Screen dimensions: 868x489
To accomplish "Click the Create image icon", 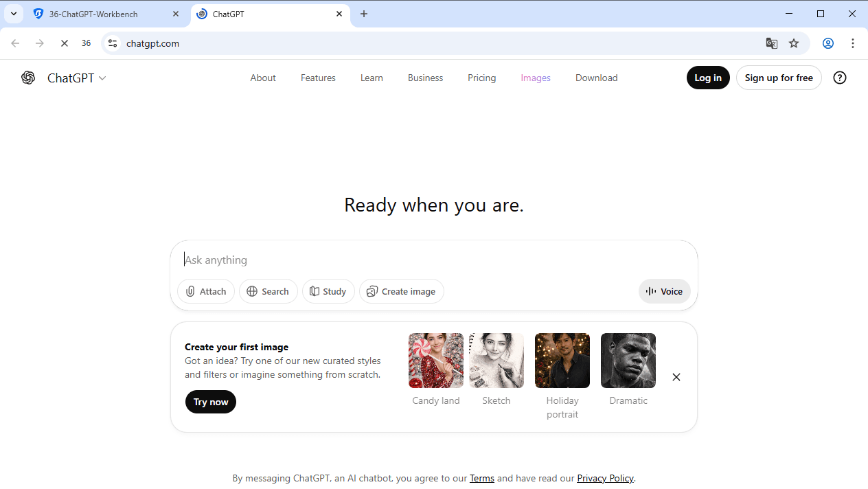I will coord(372,291).
